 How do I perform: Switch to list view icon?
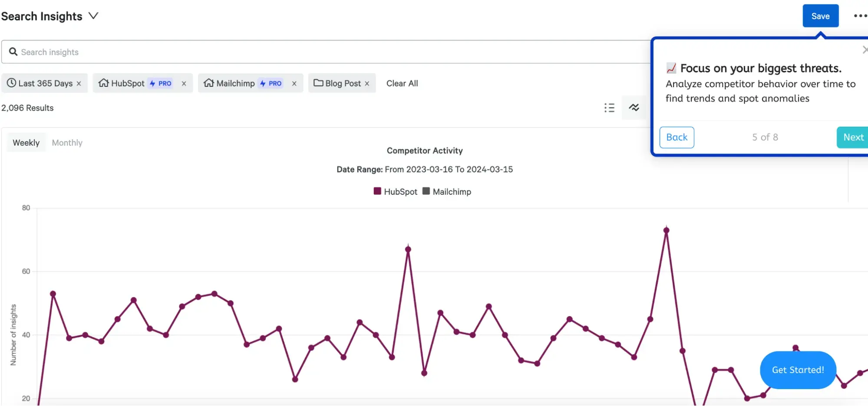(609, 108)
